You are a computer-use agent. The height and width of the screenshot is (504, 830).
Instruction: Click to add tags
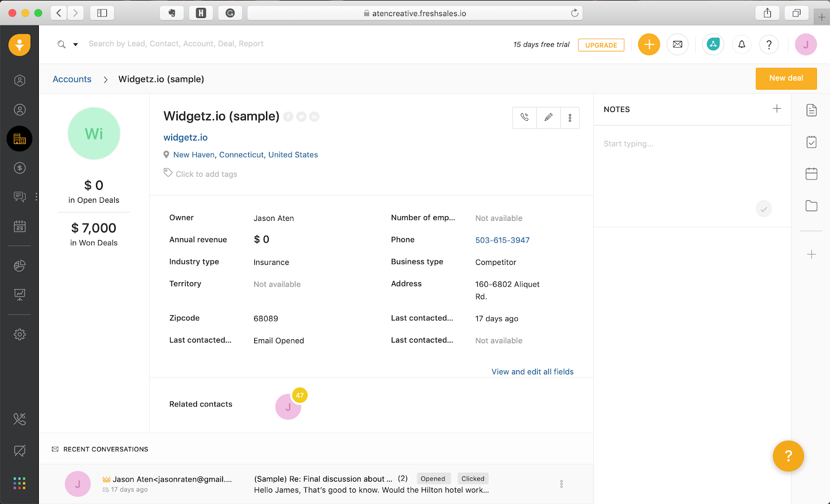(x=206, y=174)
